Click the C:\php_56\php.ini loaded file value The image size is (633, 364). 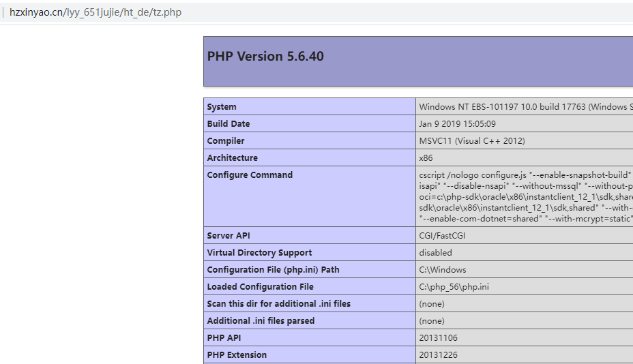pyautogui.click(x=454, y=287)
